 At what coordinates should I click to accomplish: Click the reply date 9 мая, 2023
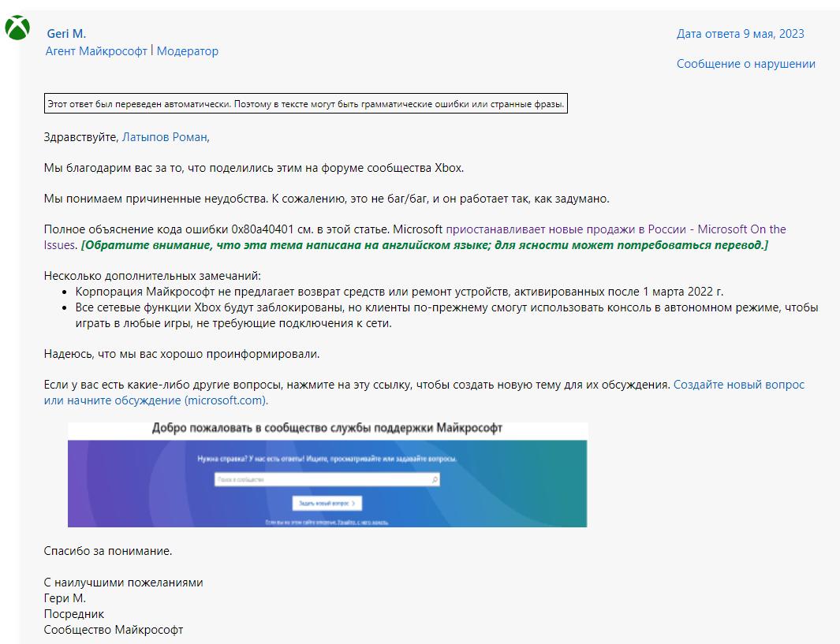[740, 33]
